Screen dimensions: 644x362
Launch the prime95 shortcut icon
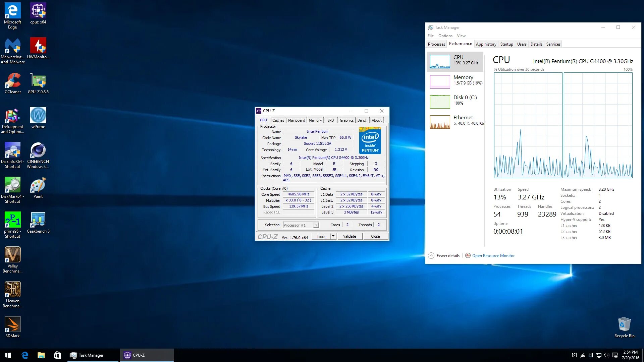pyautogui.click(x=12, y=225)
